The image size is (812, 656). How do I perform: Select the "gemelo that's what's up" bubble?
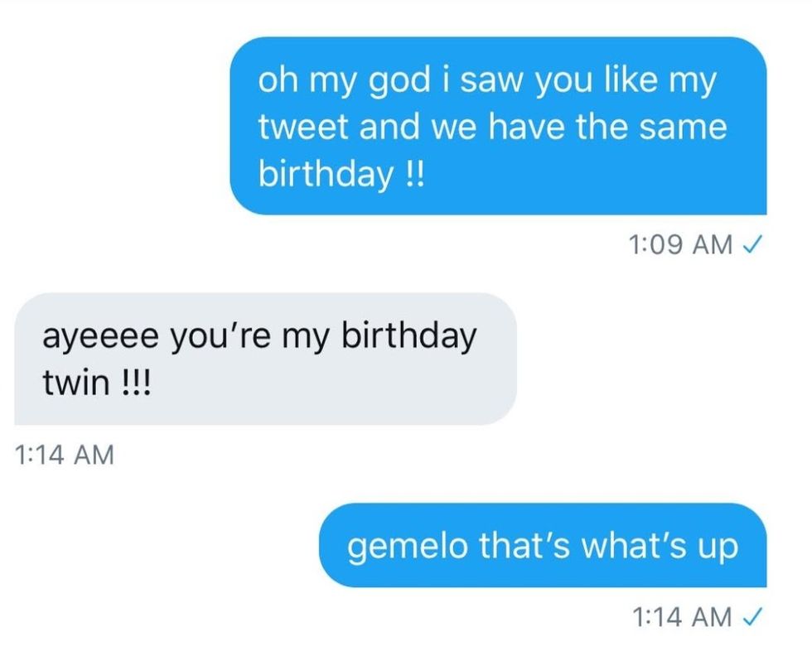543,545
